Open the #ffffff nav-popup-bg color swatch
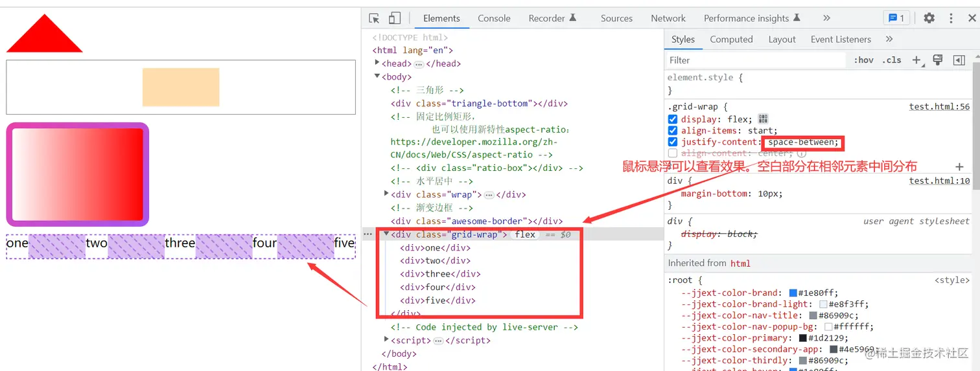The width and height of the screenshot is (980, 371). coord(828,327)
